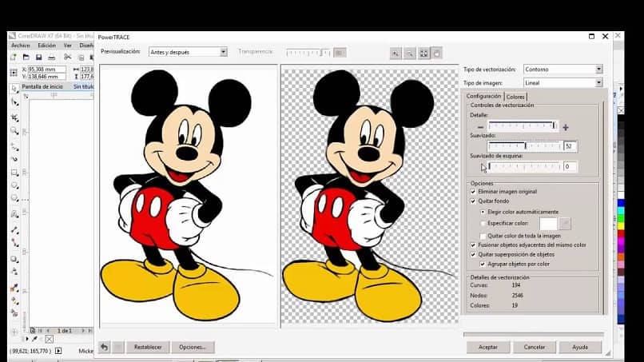644x362 pixels.
Task: Click the Restablecer button
Action: (x=148, y=347)
